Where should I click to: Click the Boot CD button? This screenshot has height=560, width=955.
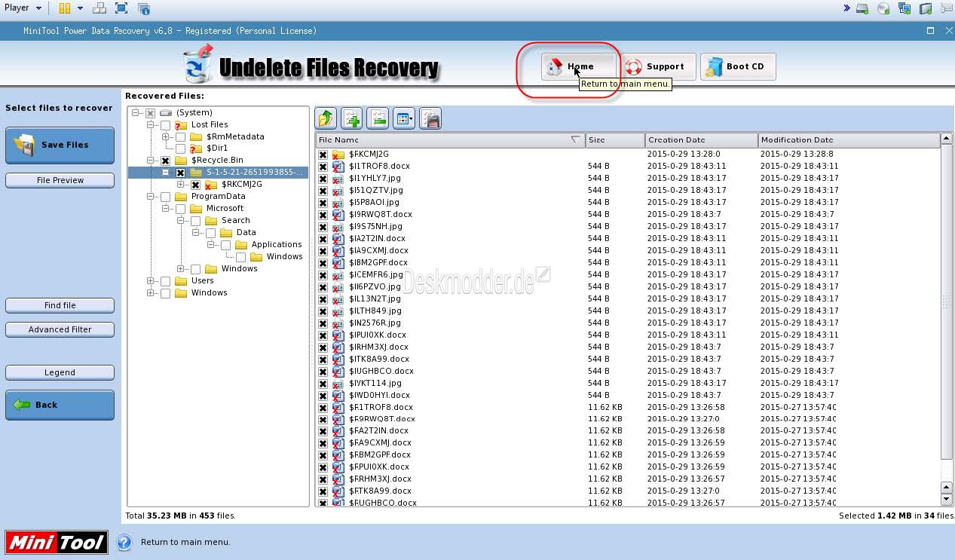pyautogui.click(x=737, y=66)
